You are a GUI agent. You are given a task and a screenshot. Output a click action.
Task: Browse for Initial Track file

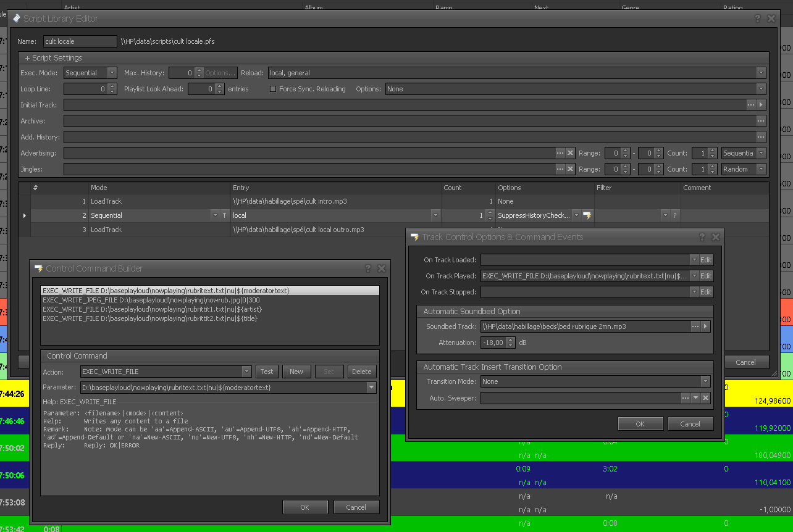coord(750,105)
